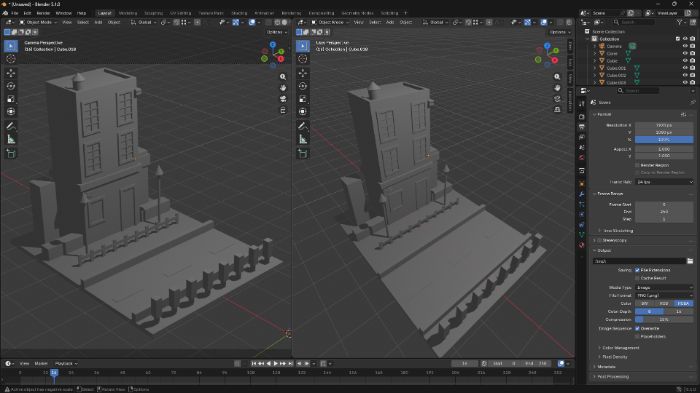Open File Format PNG dropdown
700x393 pixels.
coord(664,295)
